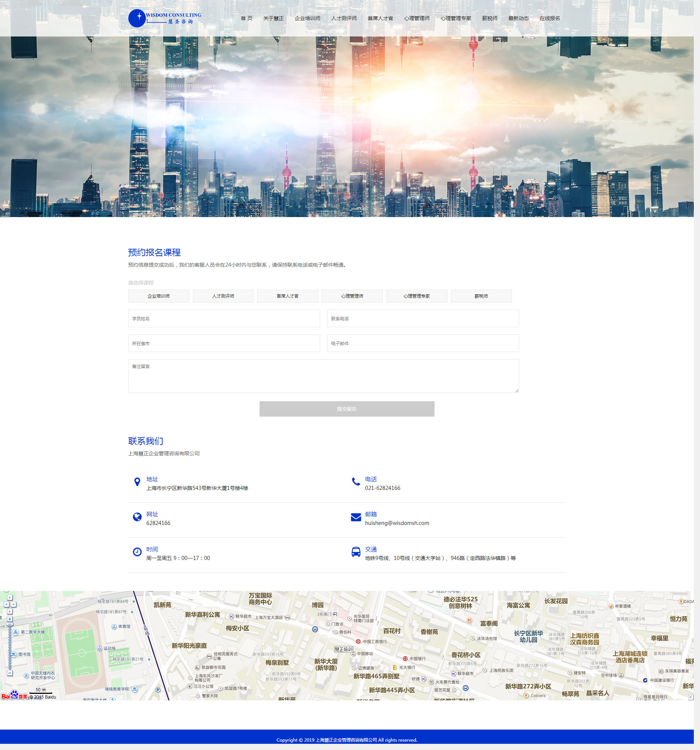This screenshot has height=750, width=700.
Task: Pan the map upward with arrow
Action: [10, 598]
